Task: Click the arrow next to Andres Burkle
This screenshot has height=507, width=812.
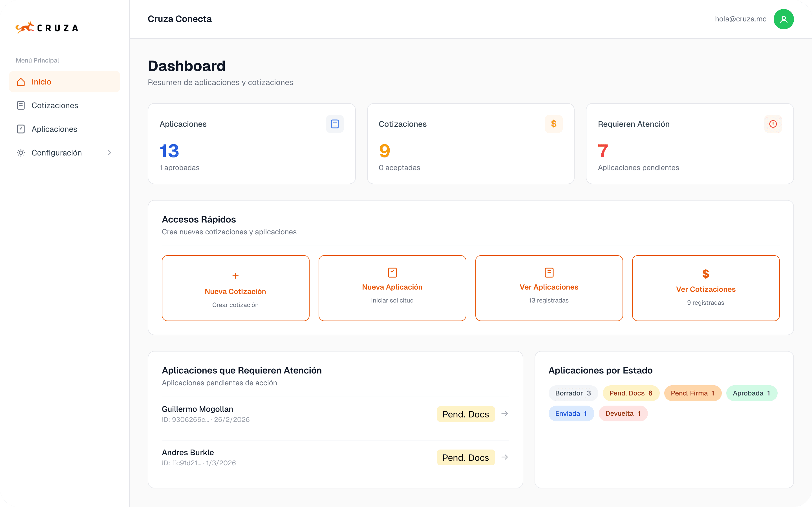Action: click(504, 457)
